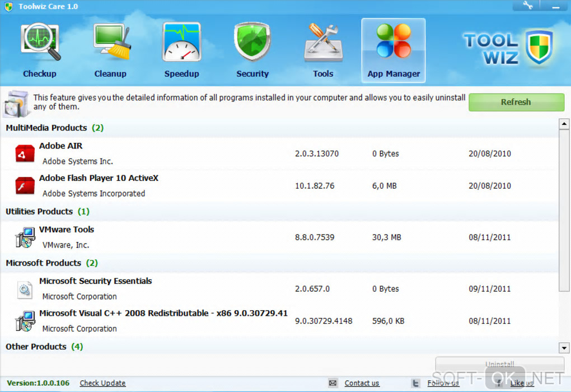Minimize the Toolwiz Care window
The width and height of the screenshot is (571, 392).
[x=556, y=6]
